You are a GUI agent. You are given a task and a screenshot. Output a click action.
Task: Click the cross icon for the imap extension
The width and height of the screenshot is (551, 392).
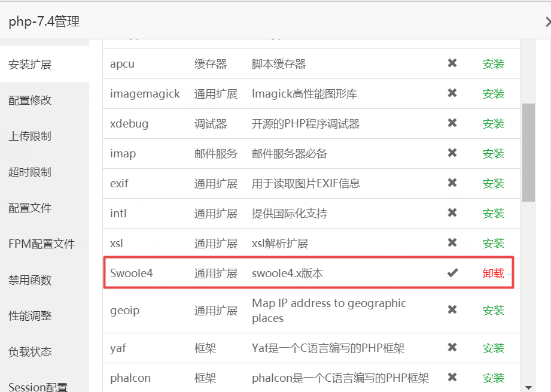pos(452,153)
